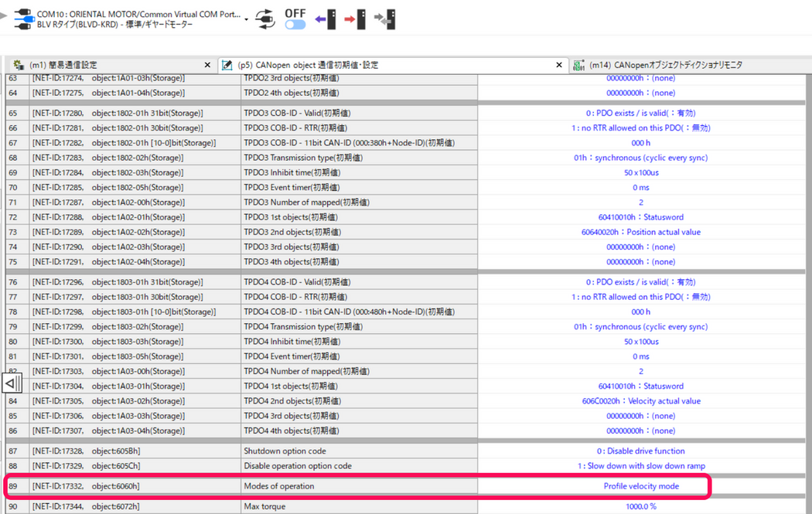
Task: Click the Max torque 1000.0 % value field
Action: pyautogui.click(x=640, y=506)
